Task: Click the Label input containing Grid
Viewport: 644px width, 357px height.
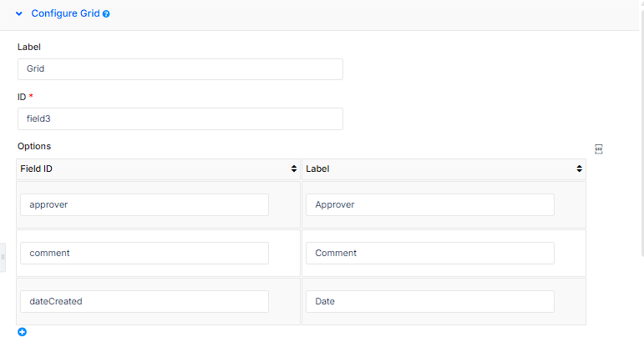Action: coord(180,69)
